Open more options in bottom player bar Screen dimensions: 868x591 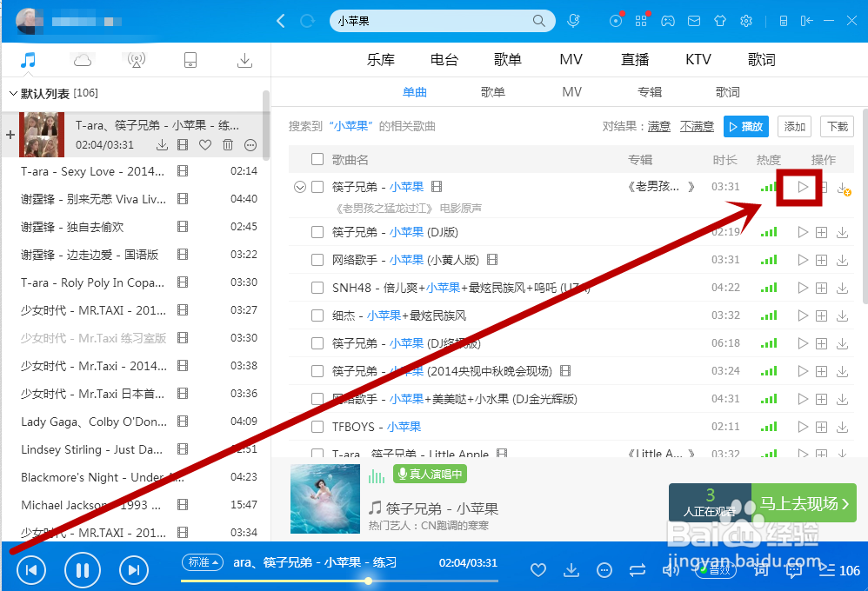604,569
